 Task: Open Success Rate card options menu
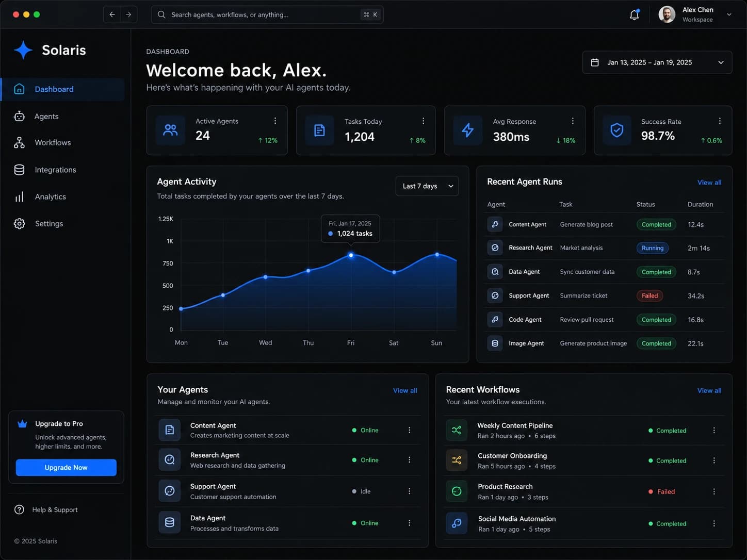pyautogui.click(x=720, y=121)
